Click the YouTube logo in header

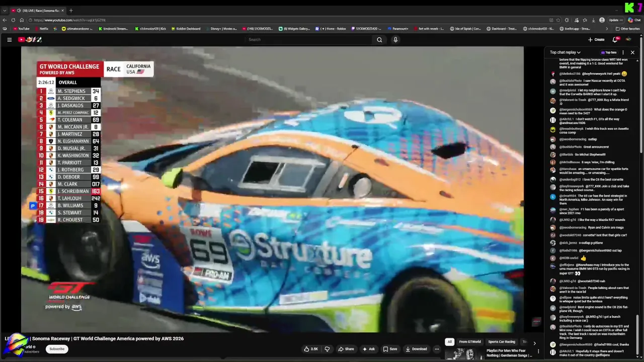coord(30,40)
